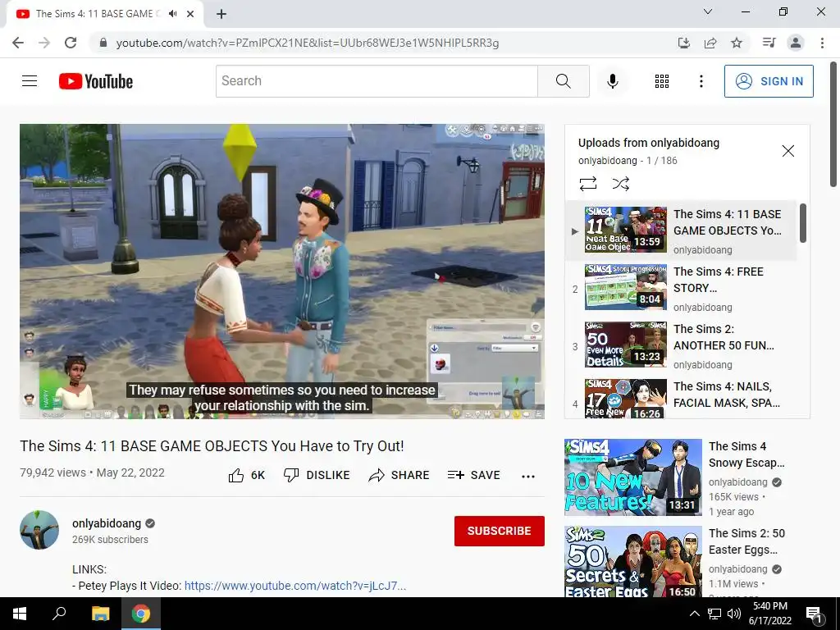Open volume control in system tray
Viewport: 840px width, 630px height.
pos(733,614)
